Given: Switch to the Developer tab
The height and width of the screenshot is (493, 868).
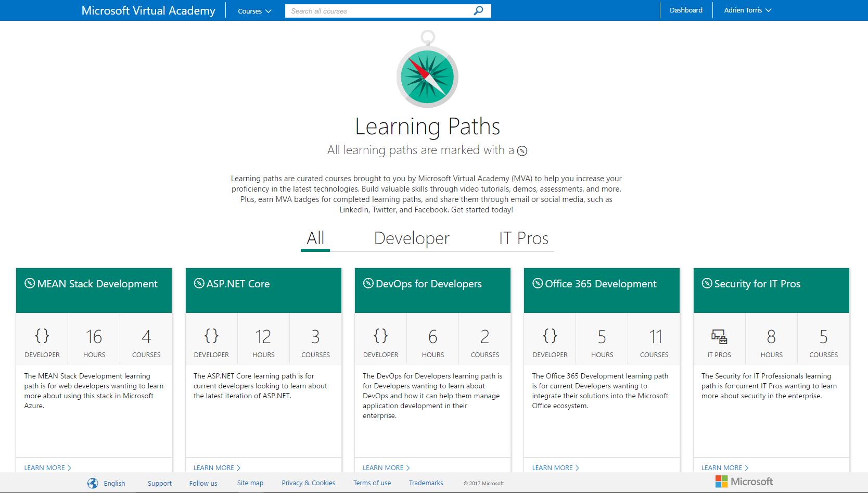Looking at the screenshot, I should pyautogui.click(x=412, y=238).
